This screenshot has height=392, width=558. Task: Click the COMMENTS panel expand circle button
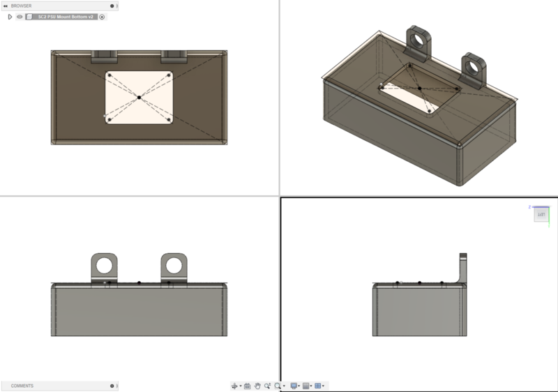click(x=112, y=386)
